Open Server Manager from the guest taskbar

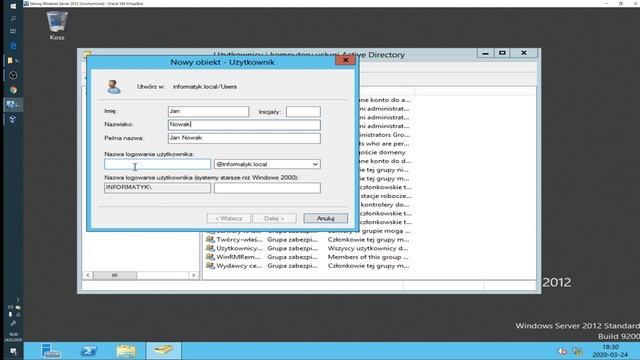[x=51, y=351]
